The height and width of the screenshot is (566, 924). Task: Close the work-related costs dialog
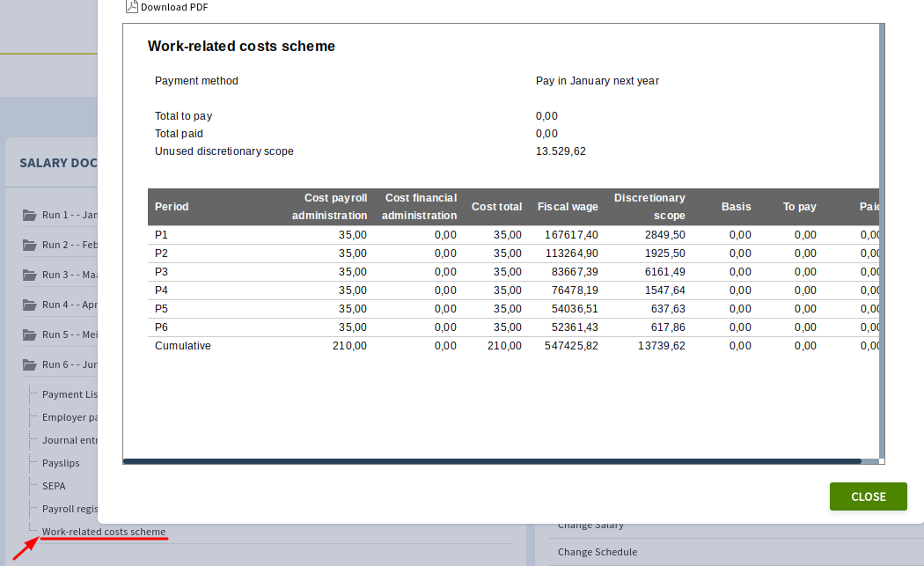pyautogui.click(x=868, y=496)
